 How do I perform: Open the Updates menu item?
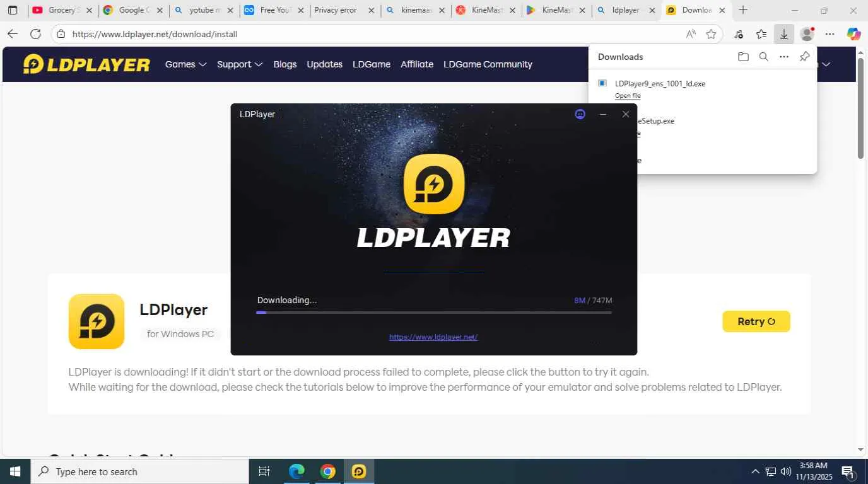[x=325, y=64]
